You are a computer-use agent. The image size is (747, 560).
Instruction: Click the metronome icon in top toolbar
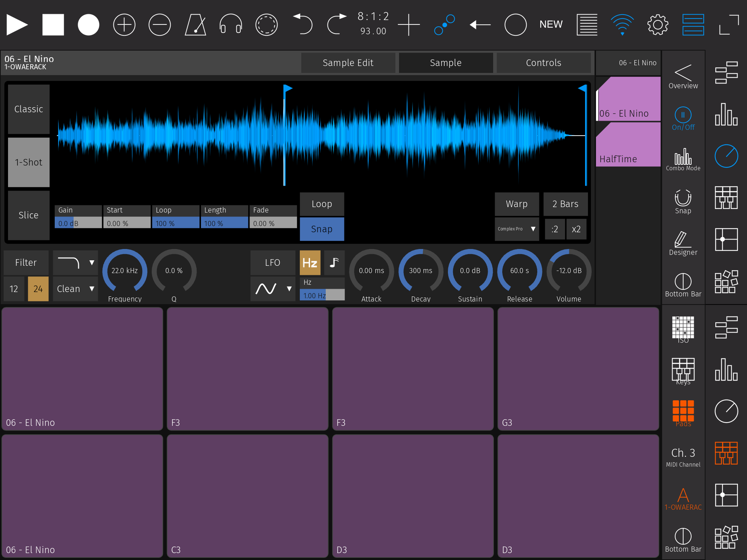point(196,25)
